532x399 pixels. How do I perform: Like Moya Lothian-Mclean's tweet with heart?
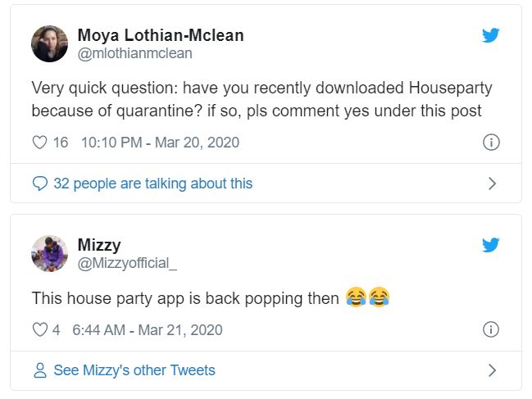point(39,143)
